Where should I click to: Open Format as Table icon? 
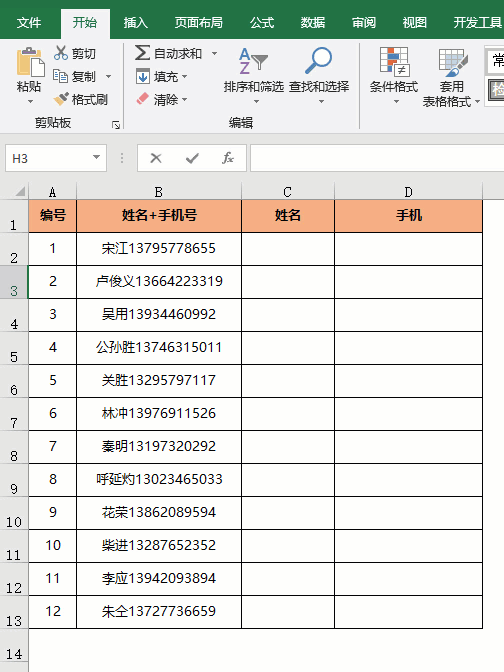[453, 63]
